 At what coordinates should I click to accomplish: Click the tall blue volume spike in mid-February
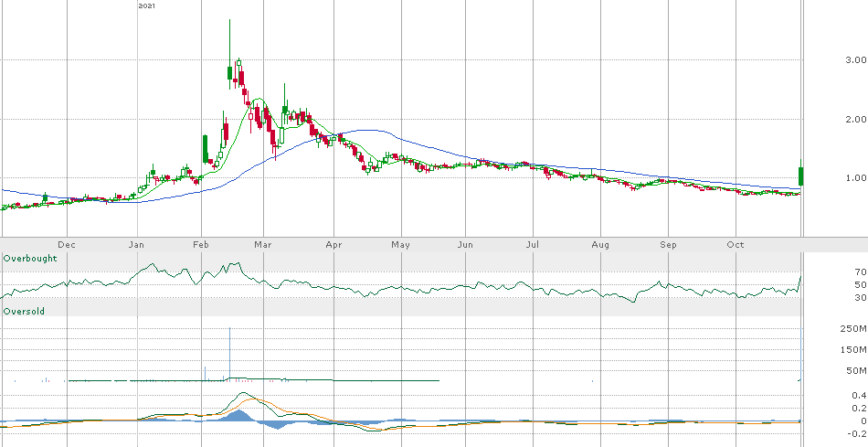pos(229,353)
